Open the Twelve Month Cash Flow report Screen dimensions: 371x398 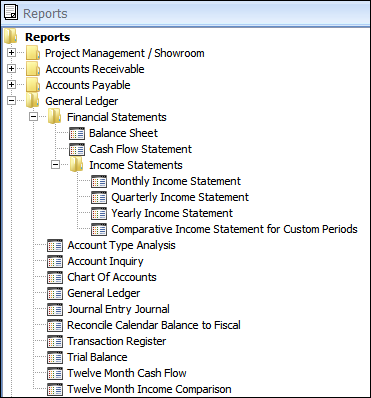coord(127,373)
